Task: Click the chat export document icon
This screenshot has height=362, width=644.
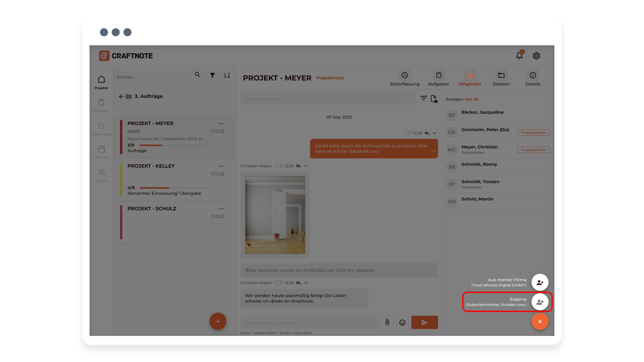Action: (x=434, y=99)
